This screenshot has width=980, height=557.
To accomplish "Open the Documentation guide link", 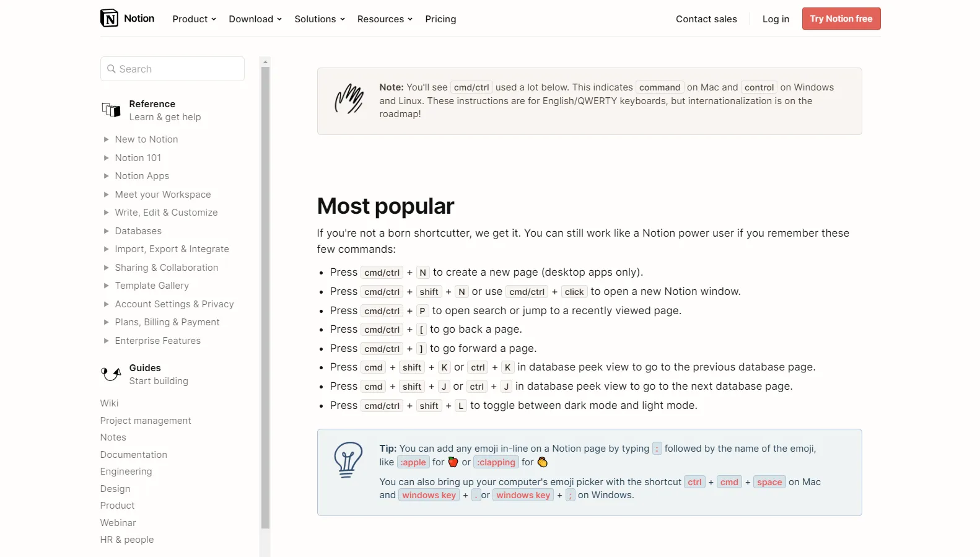I will click(x=134, y=455).
